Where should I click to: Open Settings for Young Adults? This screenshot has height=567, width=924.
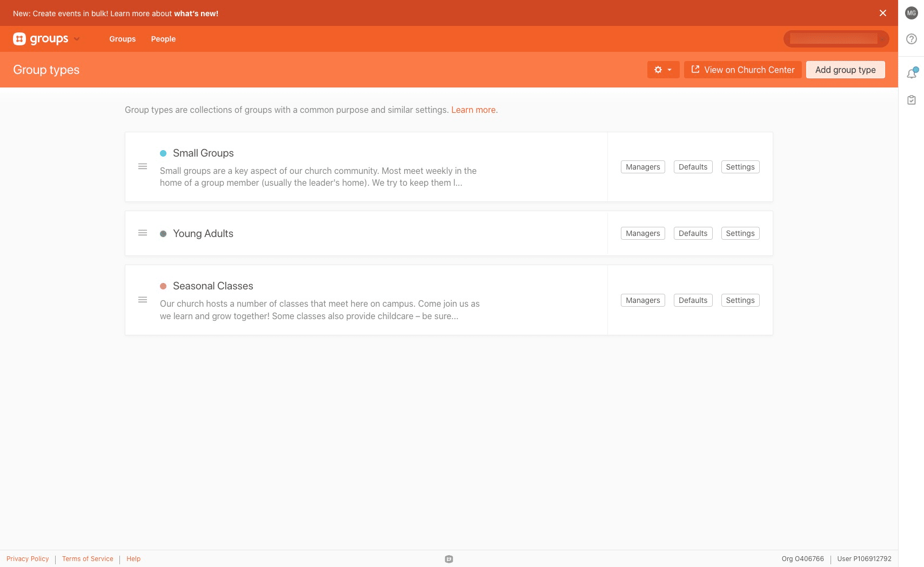click(x=740, y=233)
